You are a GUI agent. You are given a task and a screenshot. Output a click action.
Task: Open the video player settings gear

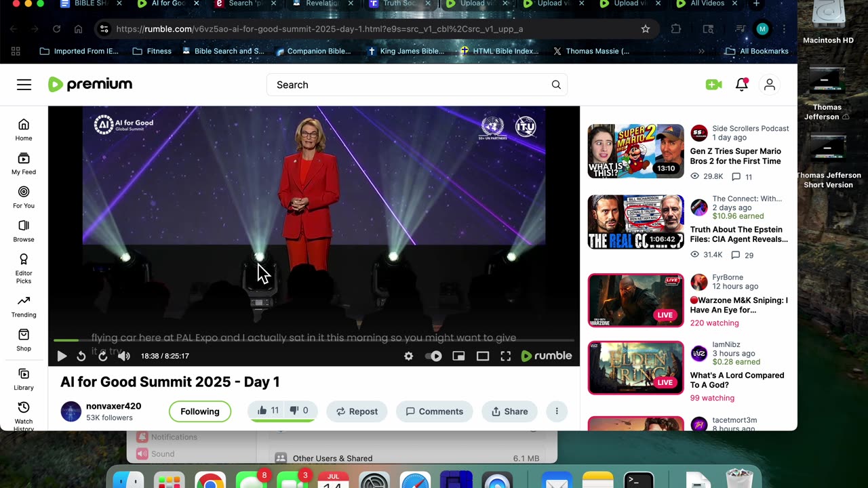(408, 356)
